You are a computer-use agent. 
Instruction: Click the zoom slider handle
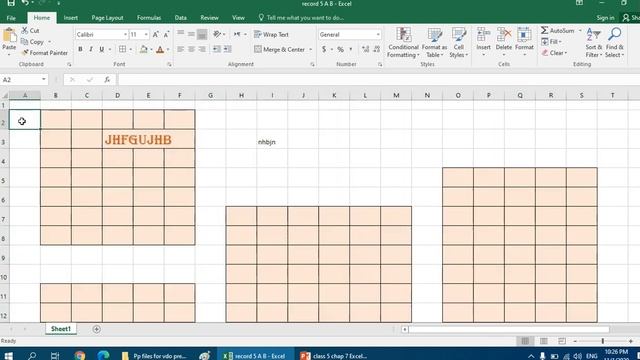tap(602, 341)
